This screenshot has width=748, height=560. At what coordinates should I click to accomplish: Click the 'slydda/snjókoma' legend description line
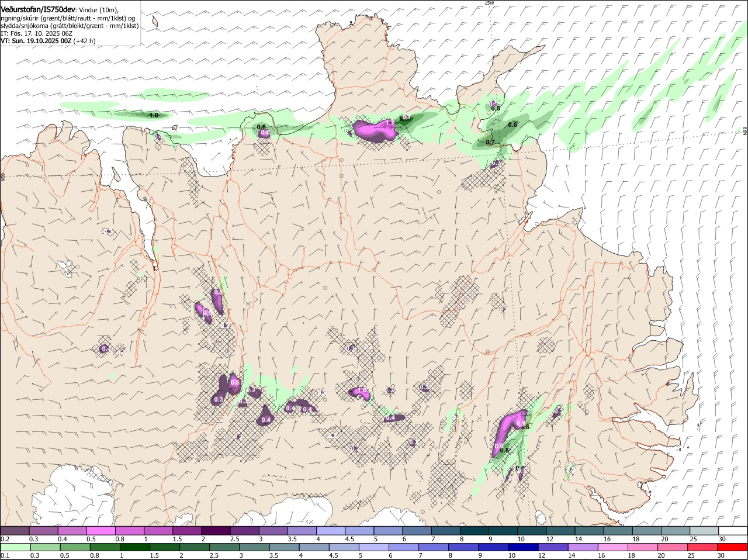70,26
